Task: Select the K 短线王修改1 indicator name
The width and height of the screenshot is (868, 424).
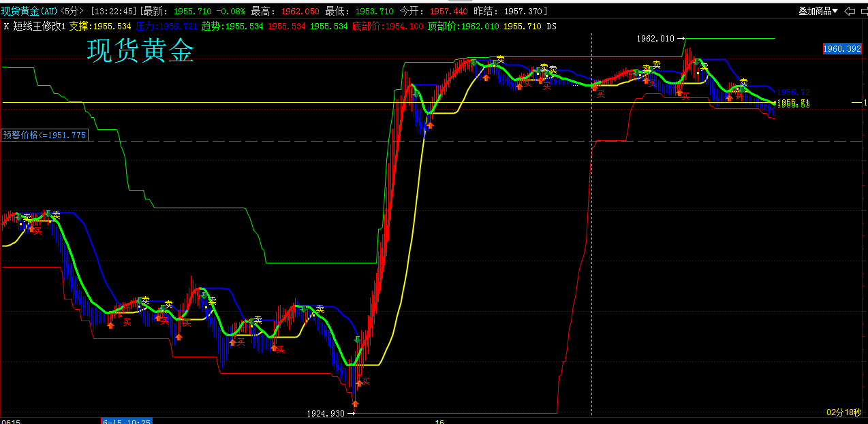Action: (x=35, y=26)
